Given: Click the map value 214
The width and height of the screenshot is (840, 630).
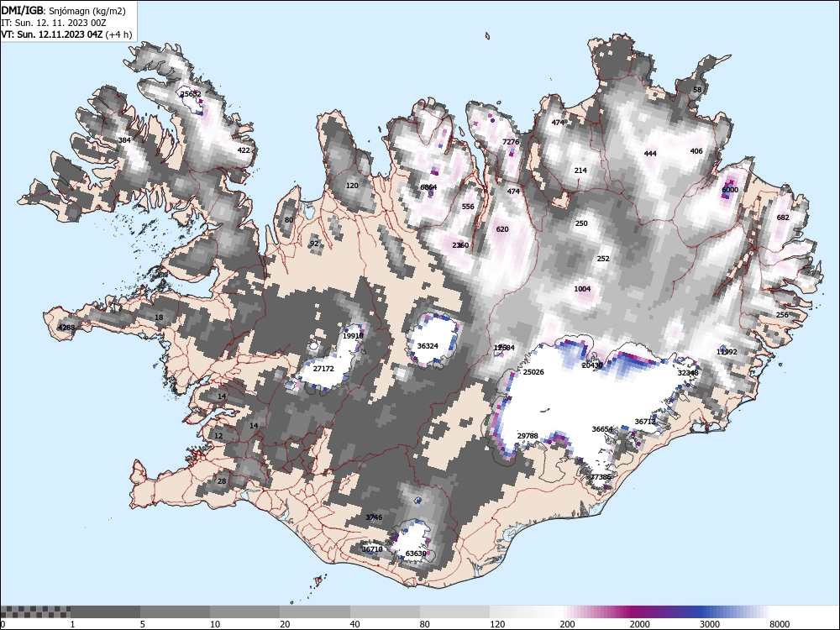Looking at the screenshot, I should tap(580, 171).
